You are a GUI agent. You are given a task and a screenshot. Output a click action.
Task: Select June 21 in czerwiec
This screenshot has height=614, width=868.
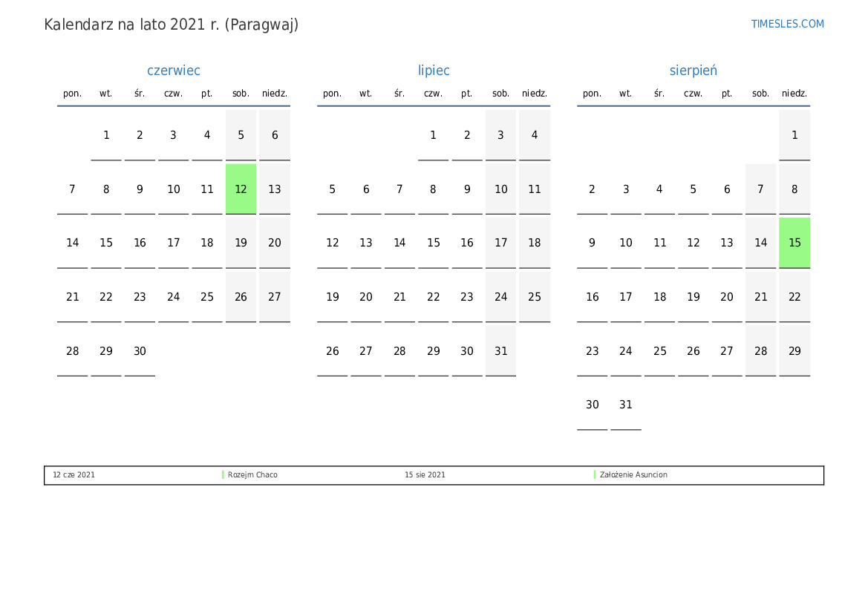[73, 297]
